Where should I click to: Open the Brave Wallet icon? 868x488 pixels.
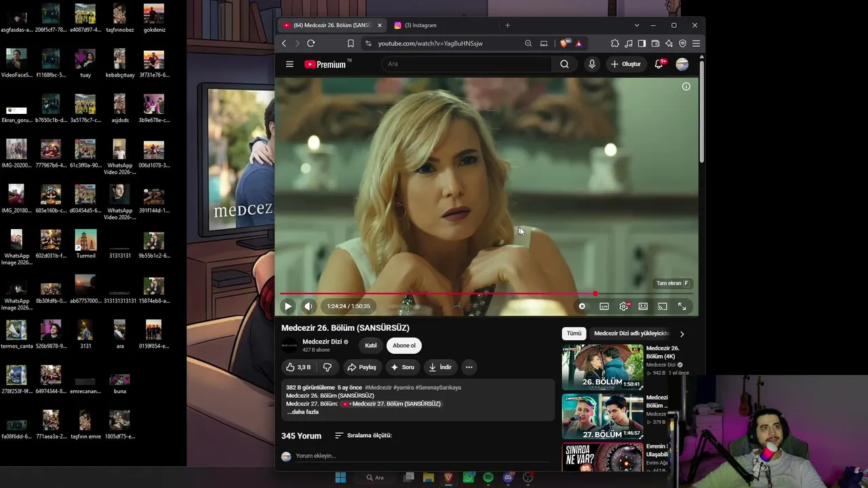[x=655, y=43]
